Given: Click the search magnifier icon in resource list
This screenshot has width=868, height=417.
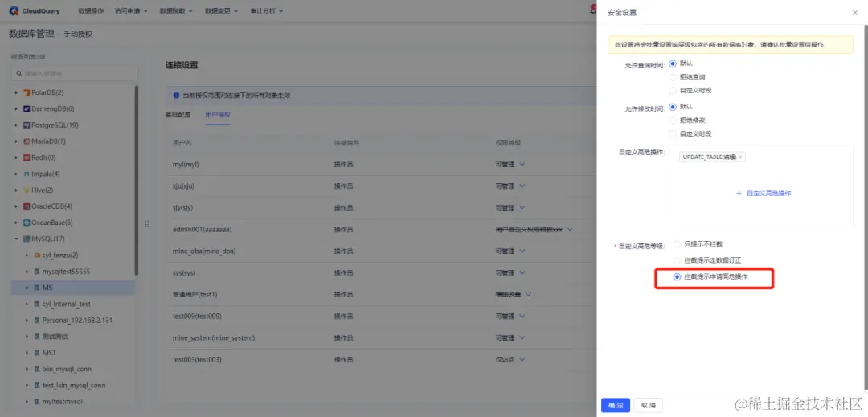Looking at the screenshot, I should pos(19,74).
